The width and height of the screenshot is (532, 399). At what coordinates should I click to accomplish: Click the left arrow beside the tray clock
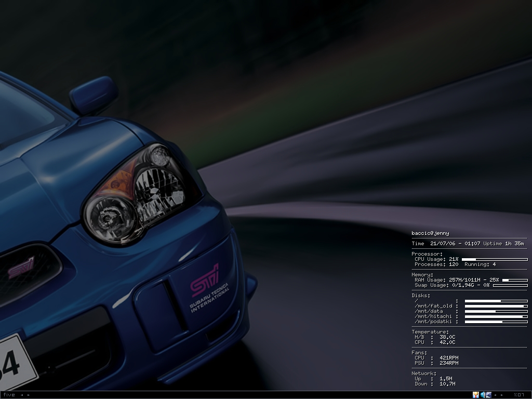pyautogui.click(x=495, y=395)
